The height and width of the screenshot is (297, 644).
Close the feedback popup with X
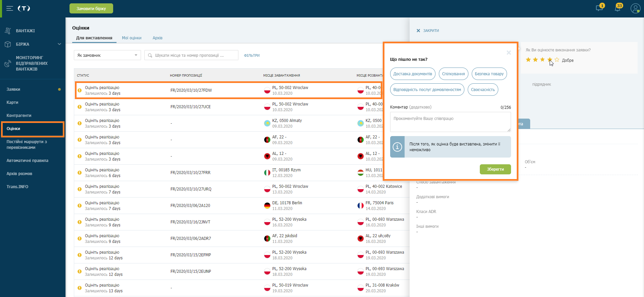(509, 52)
